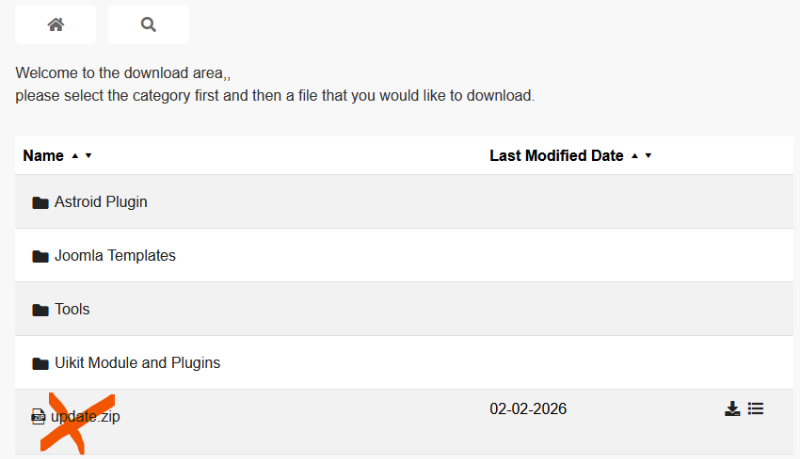This screenshot has height=459, width=800.
Task: Open search with the magnifier icon
Action: [148, 25]
